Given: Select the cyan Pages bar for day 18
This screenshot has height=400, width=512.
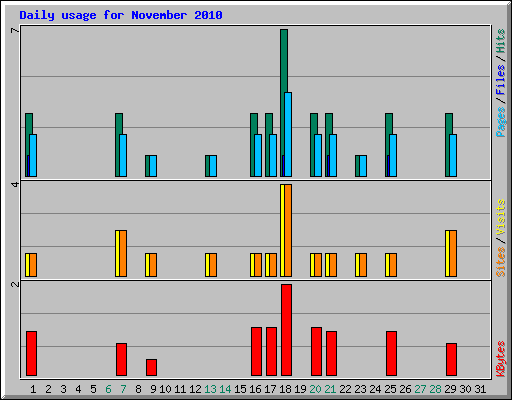Looking at the screenshot, I should [x=288, y=134].
